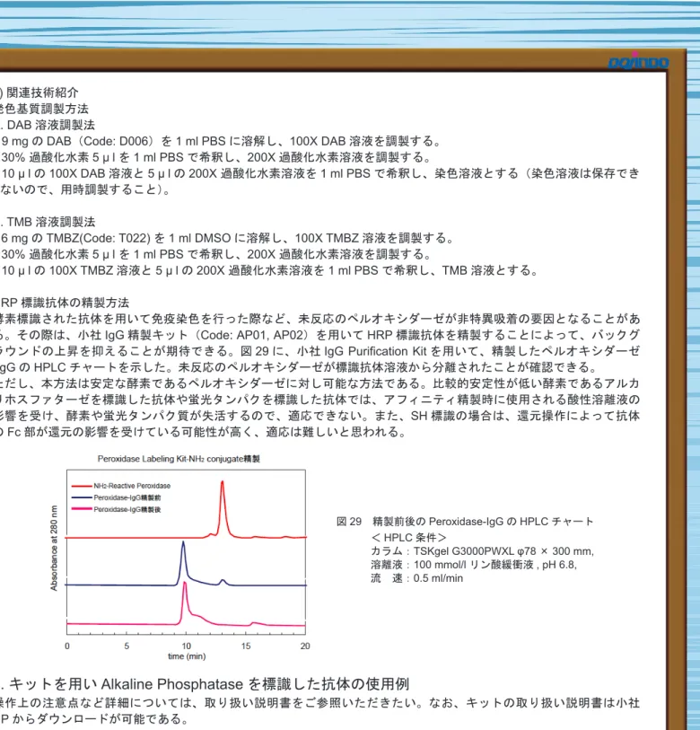Click the TSKgel G3000PWXL column description line
Image resolution: width=700 pixels, height=730 pixels.
[482, 551]
